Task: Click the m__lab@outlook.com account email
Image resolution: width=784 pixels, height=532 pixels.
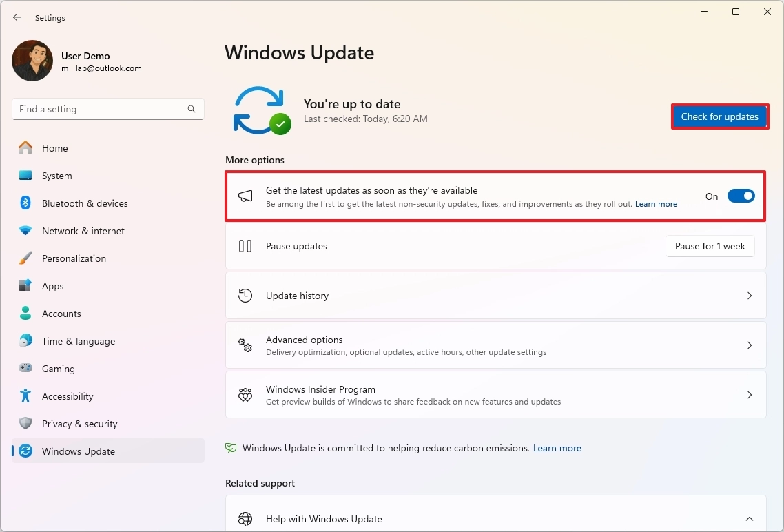Action: [101, 68]
